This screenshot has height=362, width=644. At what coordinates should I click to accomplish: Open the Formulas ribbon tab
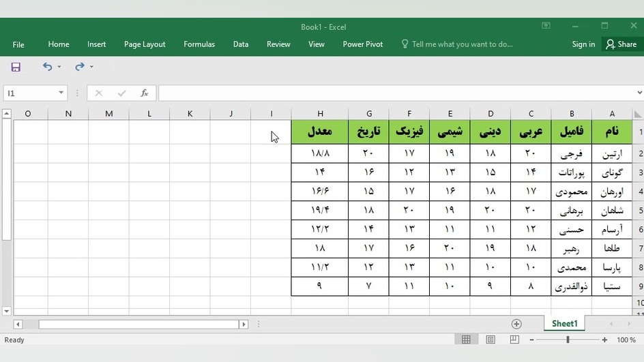click(199, 44)
